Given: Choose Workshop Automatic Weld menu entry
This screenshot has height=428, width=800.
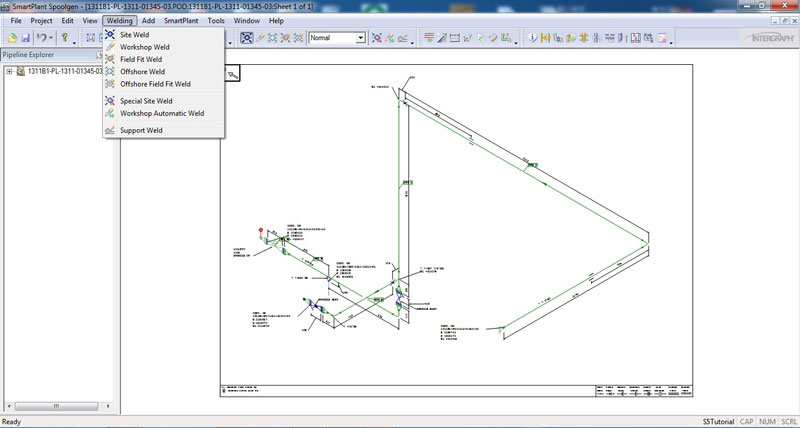Looking at the screenshot, I should pyautogui.click(x=163, y=113).
